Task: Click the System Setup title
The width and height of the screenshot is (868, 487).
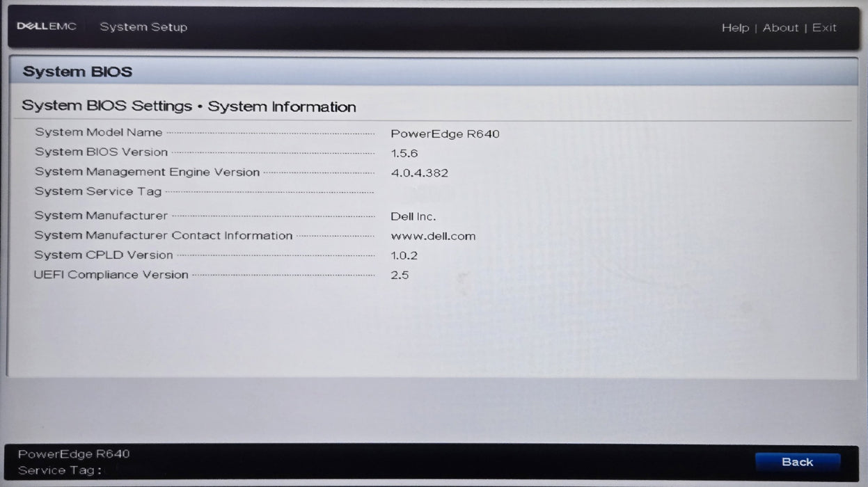Action: point(143,27)
